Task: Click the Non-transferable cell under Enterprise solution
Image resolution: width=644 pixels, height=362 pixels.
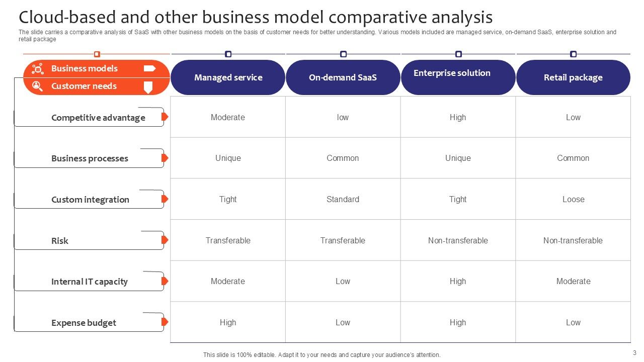Action: pyautogui.click(x=458, y=240)
